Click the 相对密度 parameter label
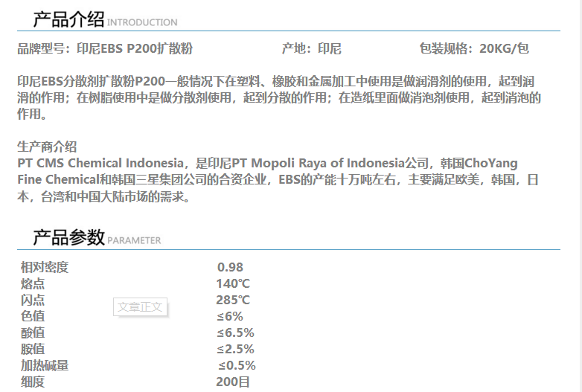The width and height of the screenshot is (582, 392). (45, 268)
